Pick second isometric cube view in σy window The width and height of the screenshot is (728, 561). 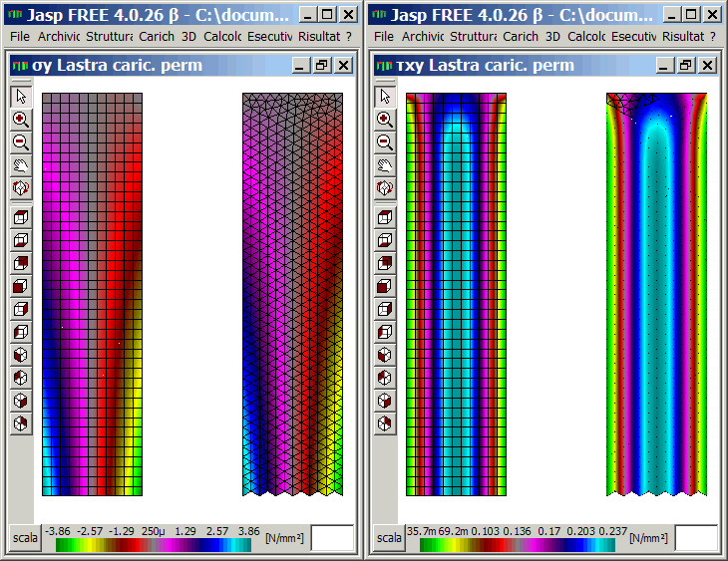[x=21, y=378]
